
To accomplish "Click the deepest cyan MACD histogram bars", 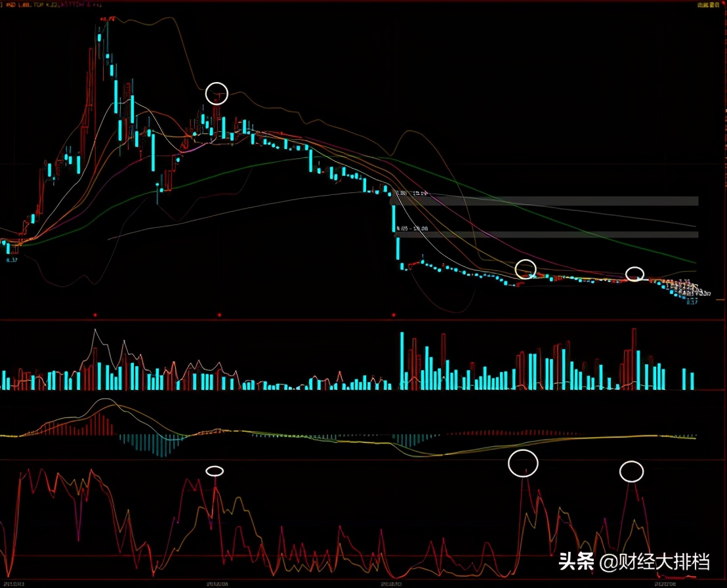I will 160,446.
